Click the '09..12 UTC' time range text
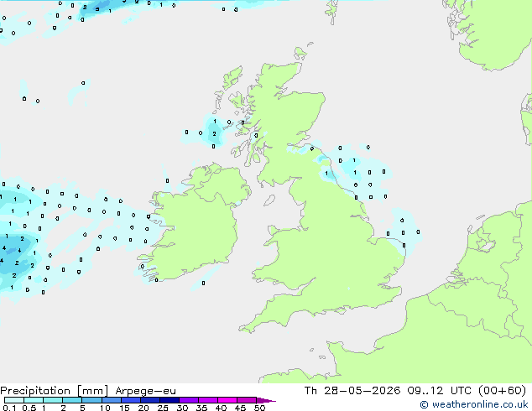This screenshot has height=411, width=532. coord(440,391)
